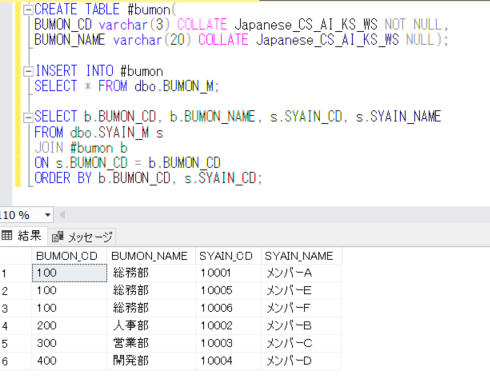Click the SYAIN_CD cell 10006

point(229,308)
